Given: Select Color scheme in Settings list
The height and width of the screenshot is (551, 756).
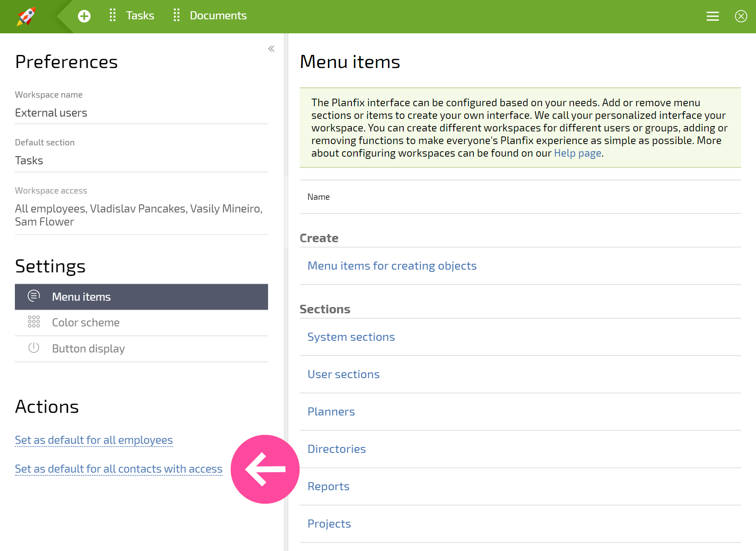Looking at the screenshot, I should [x=141, y=323].
